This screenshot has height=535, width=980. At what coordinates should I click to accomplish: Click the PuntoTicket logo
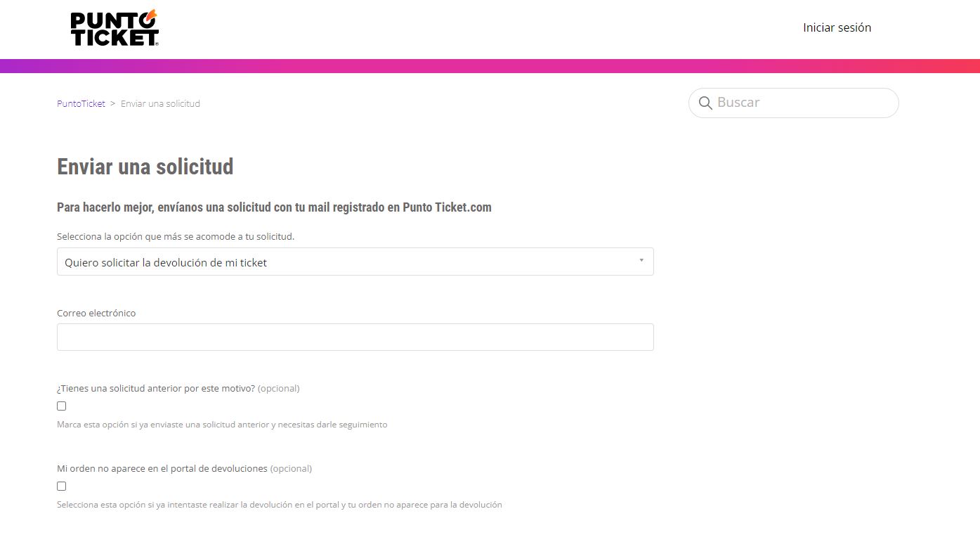(x=115, y=29)
